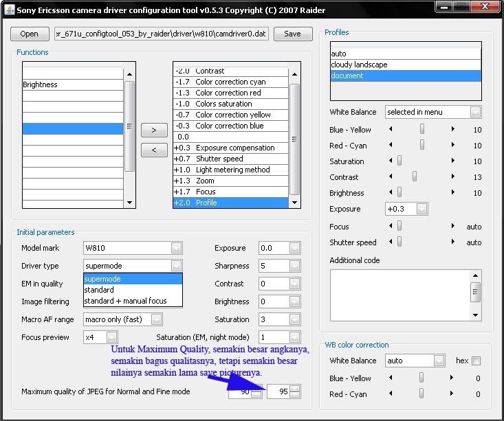Increase profile Contrast with right arrow
The height and width of the screenshot is (421, 504).
pos(453,177)
